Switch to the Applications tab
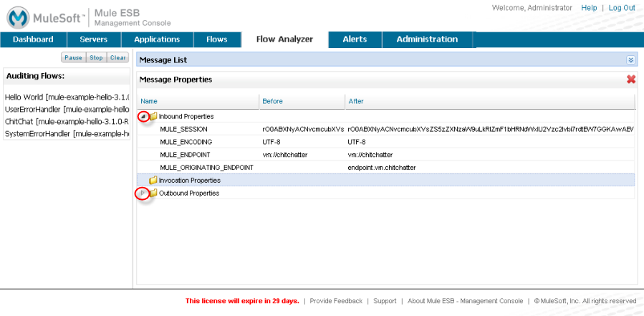Image resolution: width=644 pixels, height=316 pixels. click(x=157, y=39)
